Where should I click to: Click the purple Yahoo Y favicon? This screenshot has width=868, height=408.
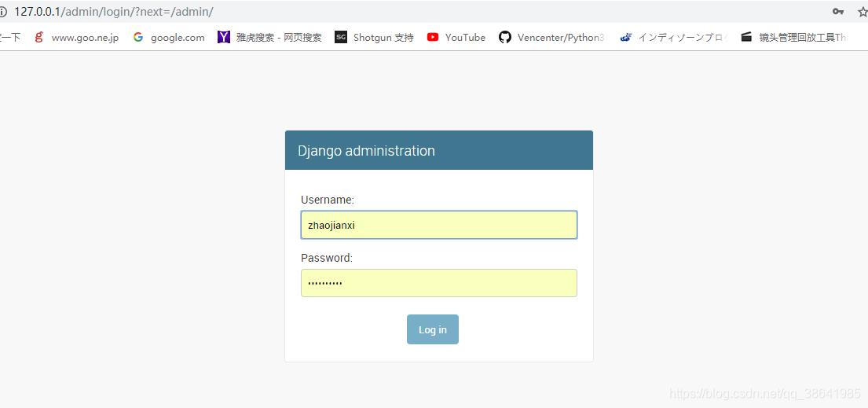click(x=224, y=37)
